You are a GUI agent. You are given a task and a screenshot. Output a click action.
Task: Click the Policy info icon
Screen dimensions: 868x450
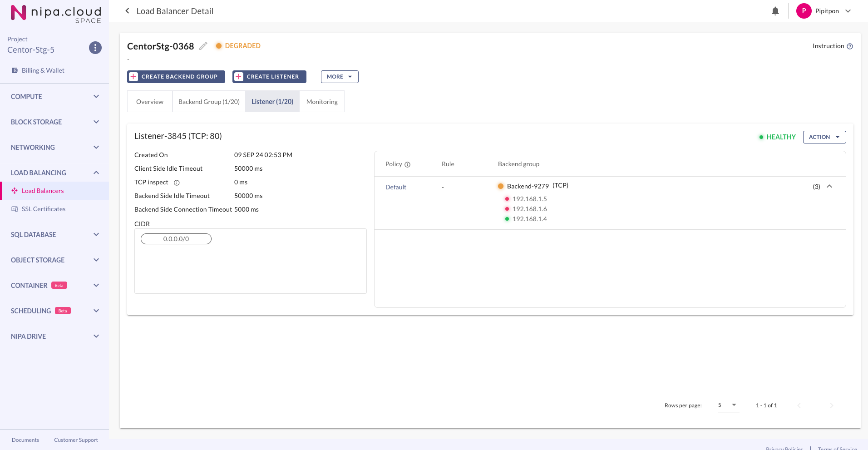[408, 164]
